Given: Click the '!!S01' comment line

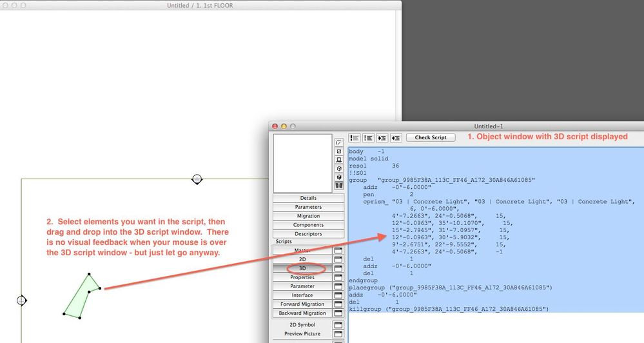Looking at the screenshot, I should coord(357,173).
